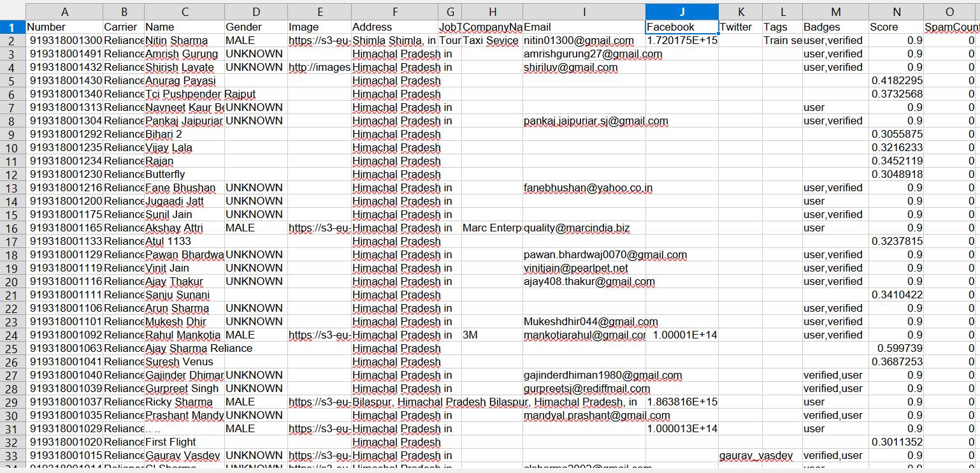Select the http://images cell in row 4
This screenshot has width=980, height=473.
[x=320, y=67]
